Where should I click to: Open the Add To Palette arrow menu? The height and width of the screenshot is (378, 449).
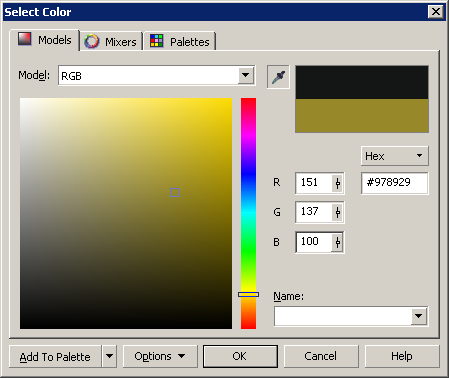click(x=109, y=356)
